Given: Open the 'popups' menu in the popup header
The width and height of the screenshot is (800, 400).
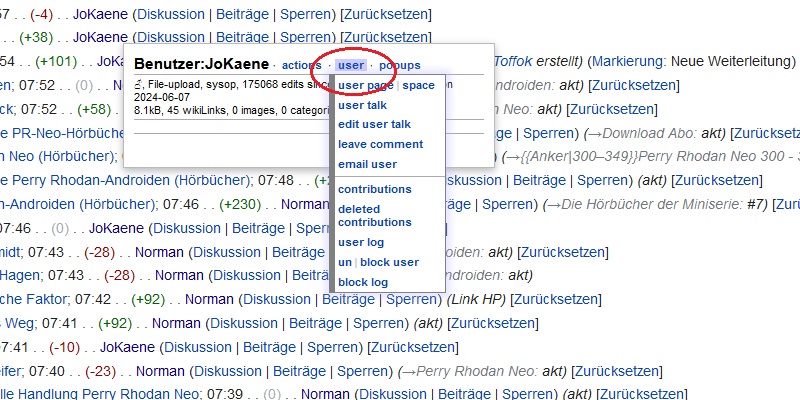Looking at the screenshot, I should pos(400,65).
